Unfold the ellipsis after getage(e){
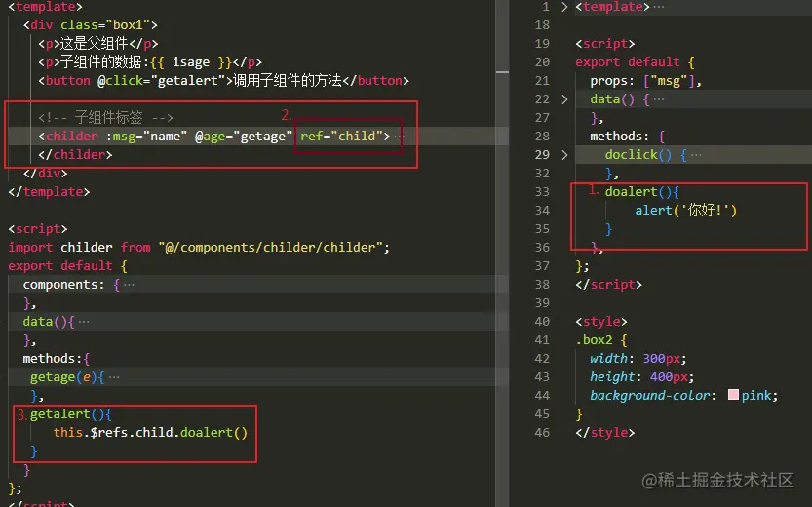The height and width of the screenshot is (507, 812). [x=114, y=377]
